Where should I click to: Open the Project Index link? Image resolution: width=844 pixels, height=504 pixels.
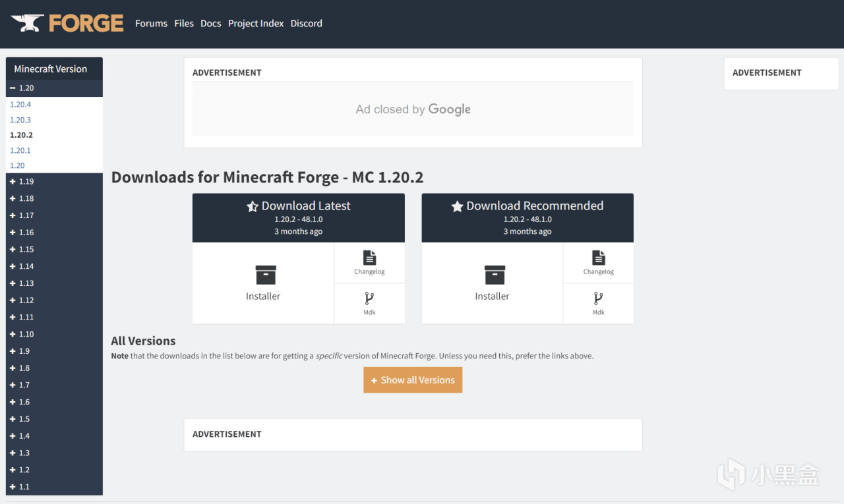click(256, 23)
